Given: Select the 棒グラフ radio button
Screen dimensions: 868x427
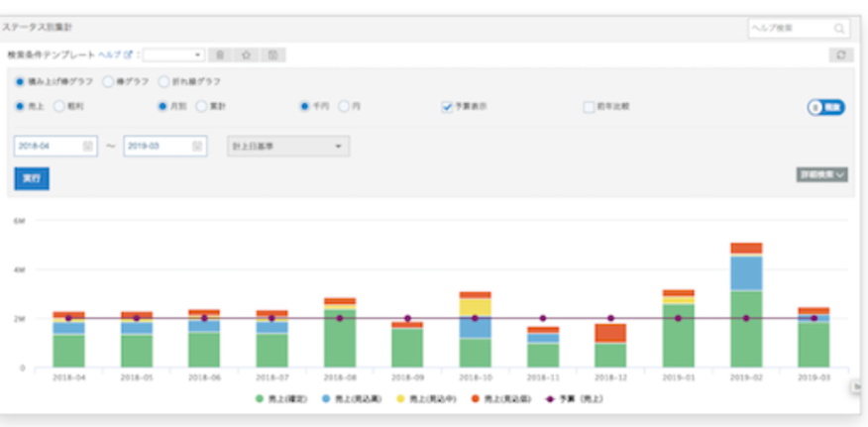Looking at the screenshot, I should click(x=108, y=81).
